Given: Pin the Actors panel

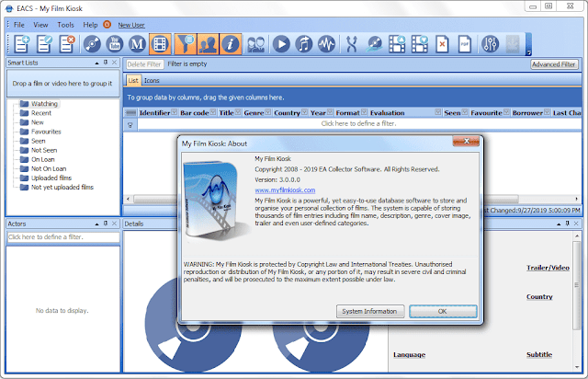Looking at the screenshot, I should (x=106, y=224).
